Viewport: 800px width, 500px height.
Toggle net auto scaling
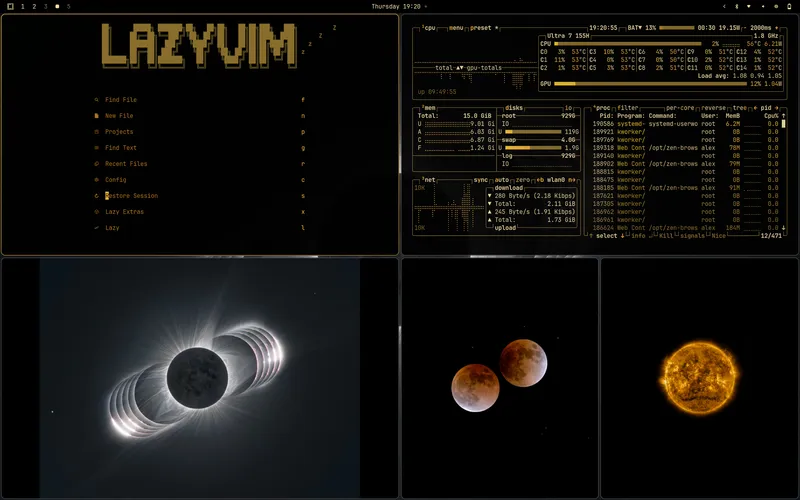[x=502, y=180]
